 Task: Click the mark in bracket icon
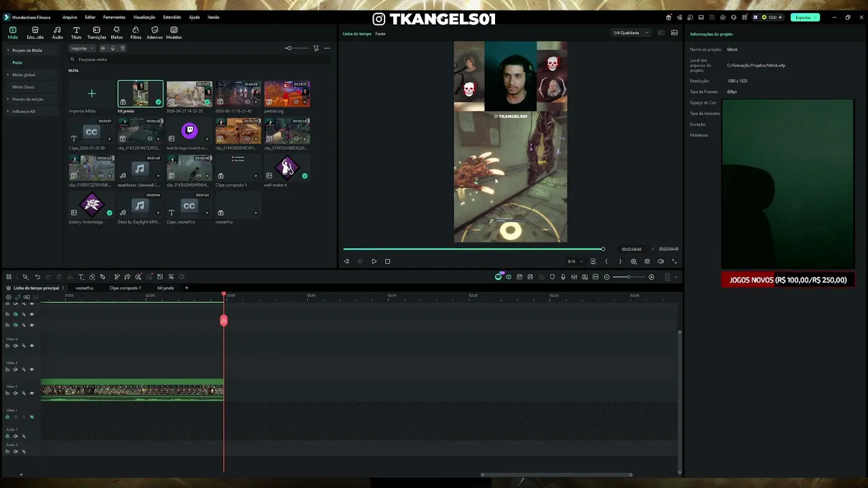pyautogui.click(x=606, y=261)
